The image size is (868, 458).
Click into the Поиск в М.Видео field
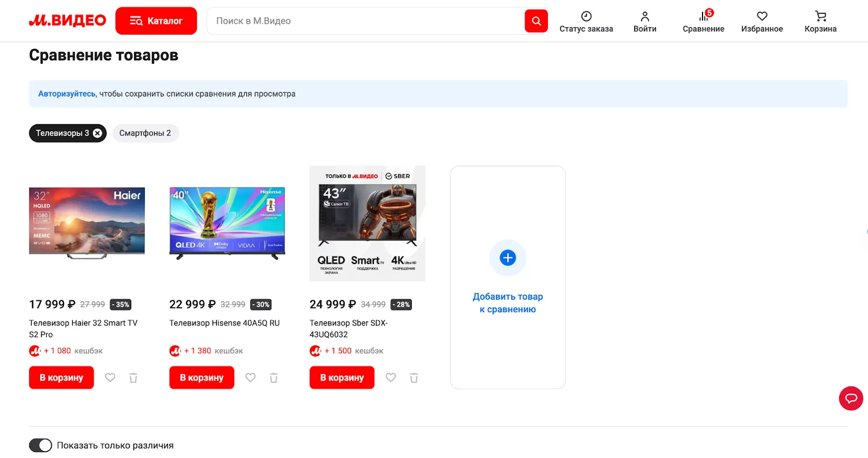tap(363, 21)
